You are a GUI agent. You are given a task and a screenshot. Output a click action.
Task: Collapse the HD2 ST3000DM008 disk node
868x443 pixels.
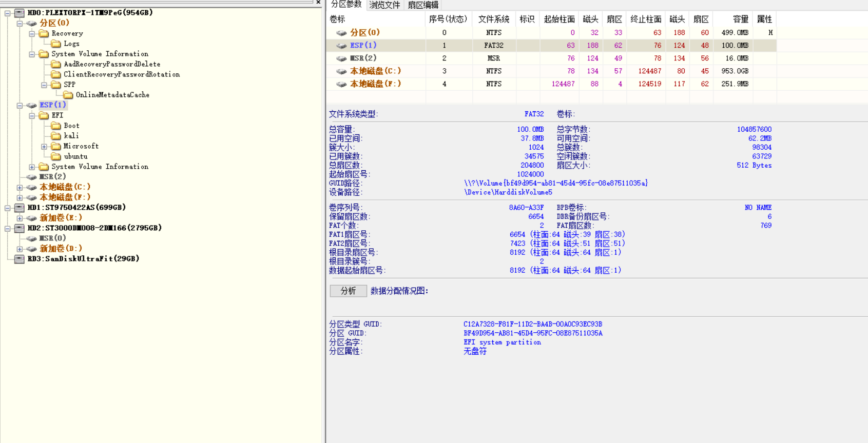click(7, 228)
